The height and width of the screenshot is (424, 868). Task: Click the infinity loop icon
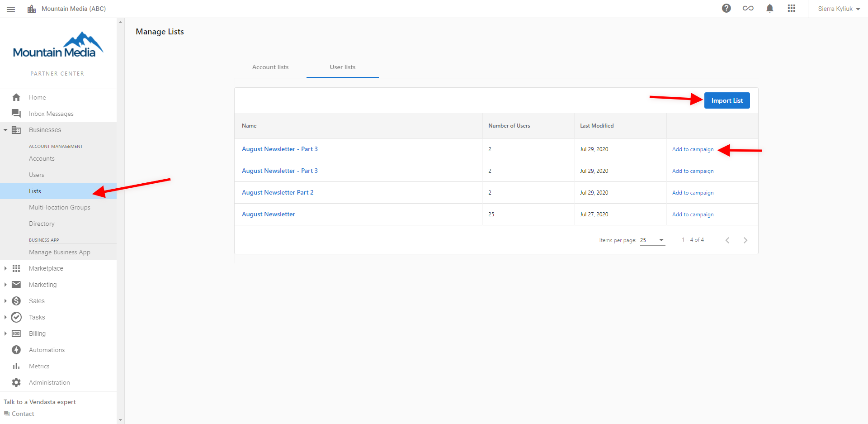(748, 8)
